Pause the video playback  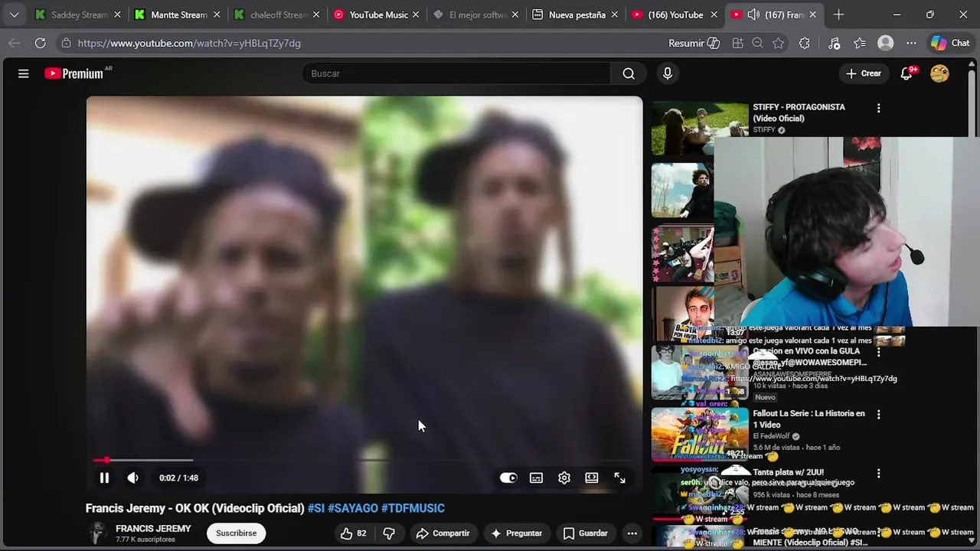pyautogui.click(x=104, y=478)
